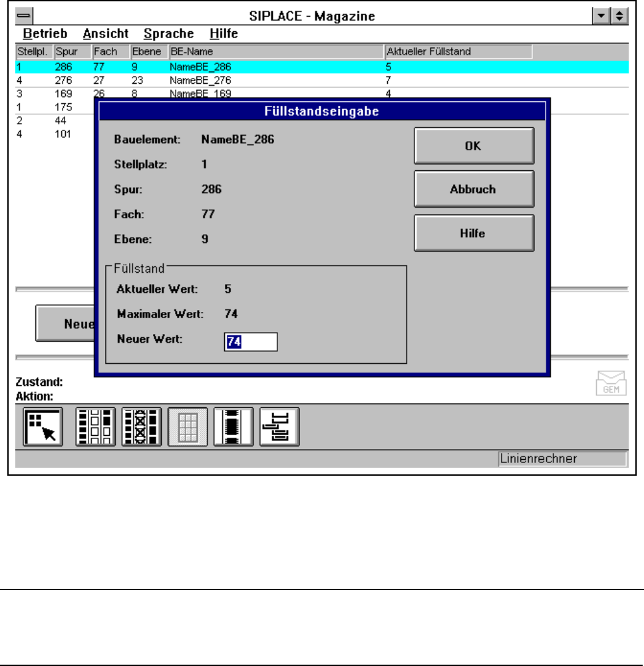
Task: Click the Fach column header
Action: [x=111, y=51]
